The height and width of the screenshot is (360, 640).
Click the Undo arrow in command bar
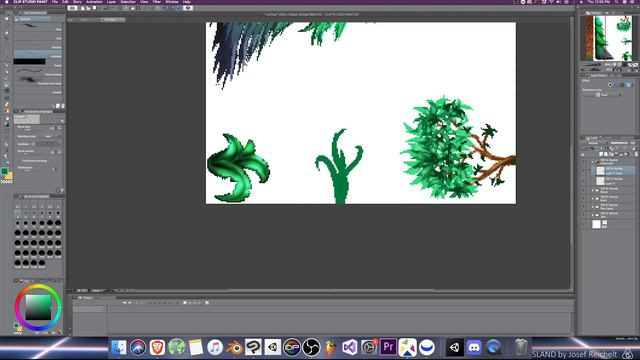(x=105, y=8)
